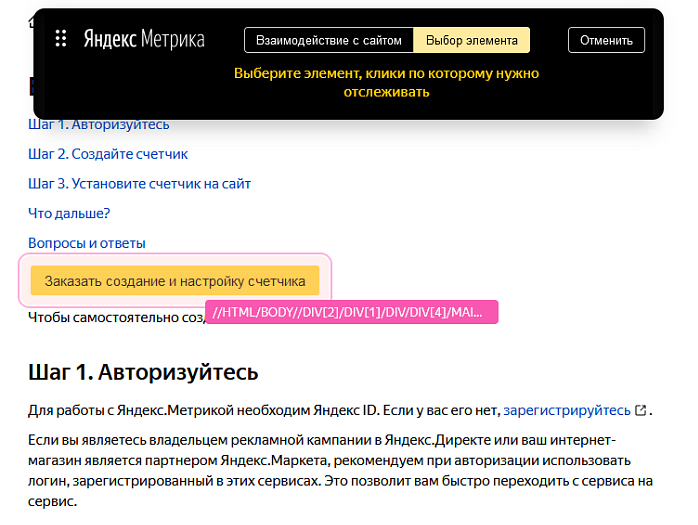This screenshot has height=525, width=698.
Task: Click the Яндекс Метрика logo
Action: coord(143,39)
